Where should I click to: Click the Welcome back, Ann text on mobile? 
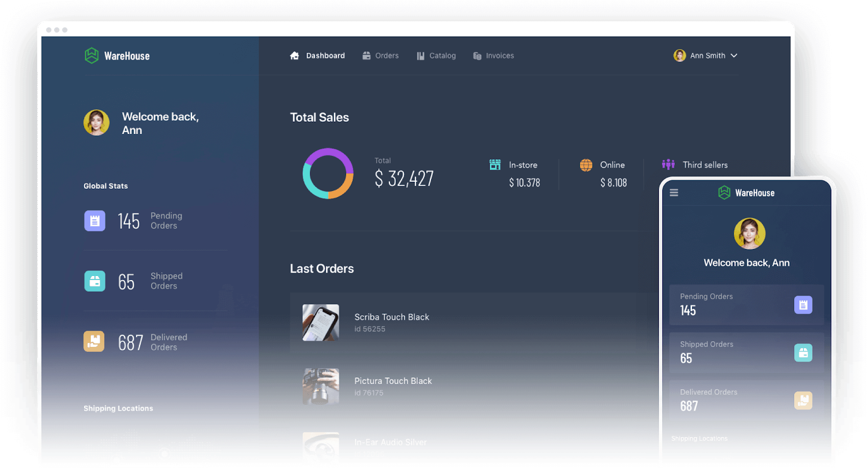click(x=747, y=263)
